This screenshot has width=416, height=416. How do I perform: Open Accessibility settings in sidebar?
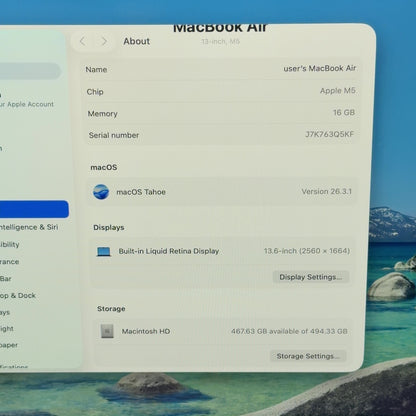click(10, 244)
